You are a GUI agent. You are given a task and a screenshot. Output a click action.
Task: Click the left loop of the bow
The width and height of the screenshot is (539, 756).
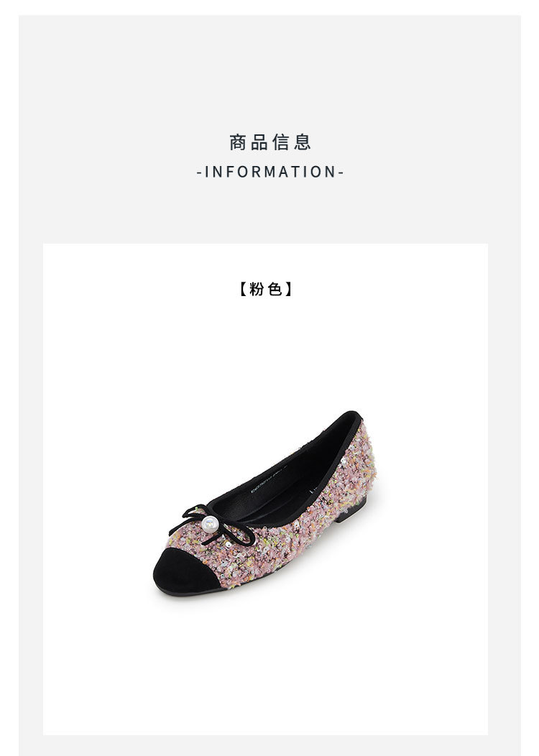pyautogui.click(x=188, y=518)
